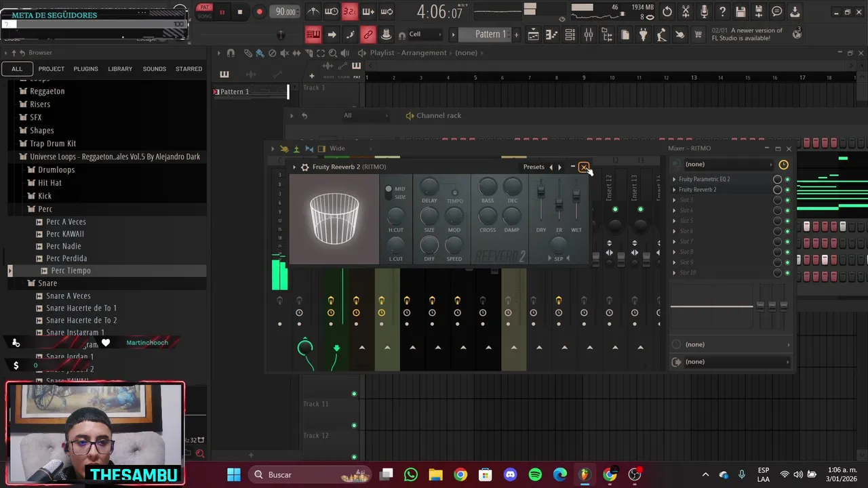Click the tempo 90.000 field
The image size is (868, 488).
[285, 12]
